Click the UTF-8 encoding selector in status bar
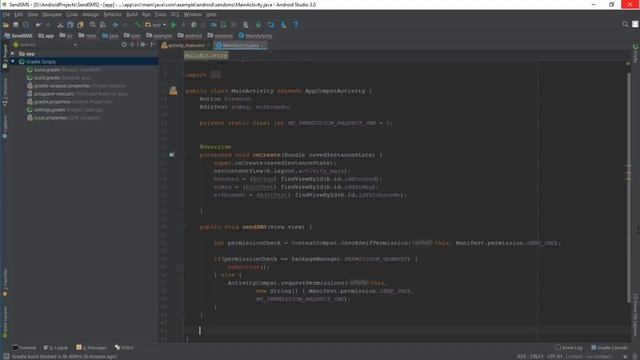Screen dimensions: 640x360 tap(555, 356)
